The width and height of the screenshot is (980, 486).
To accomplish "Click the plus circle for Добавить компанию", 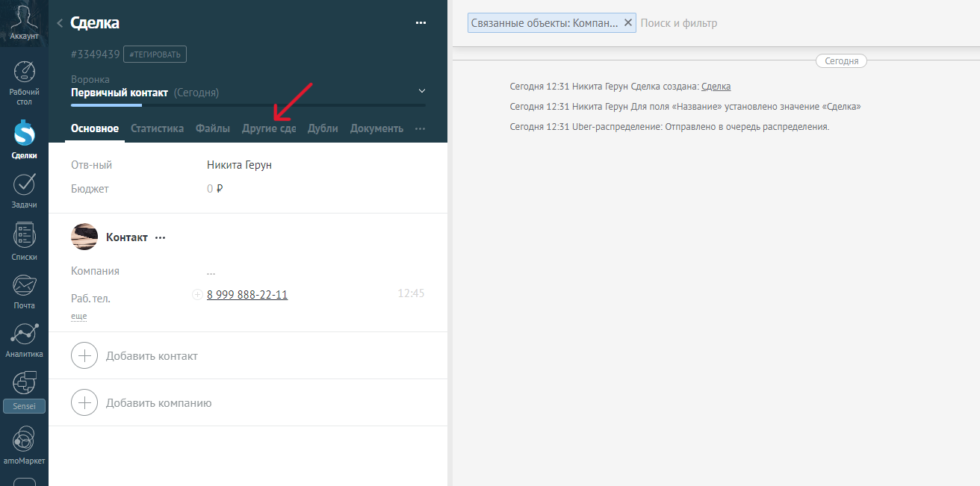I will [x=84, y=403].
